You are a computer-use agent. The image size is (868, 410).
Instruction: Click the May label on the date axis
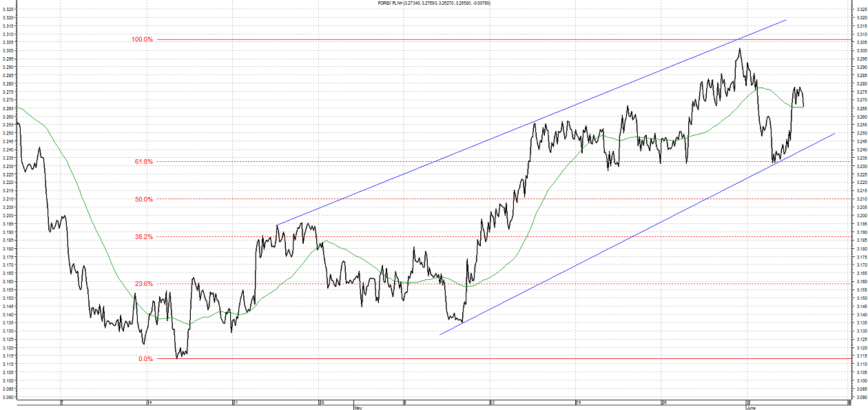tap(358, 408)
